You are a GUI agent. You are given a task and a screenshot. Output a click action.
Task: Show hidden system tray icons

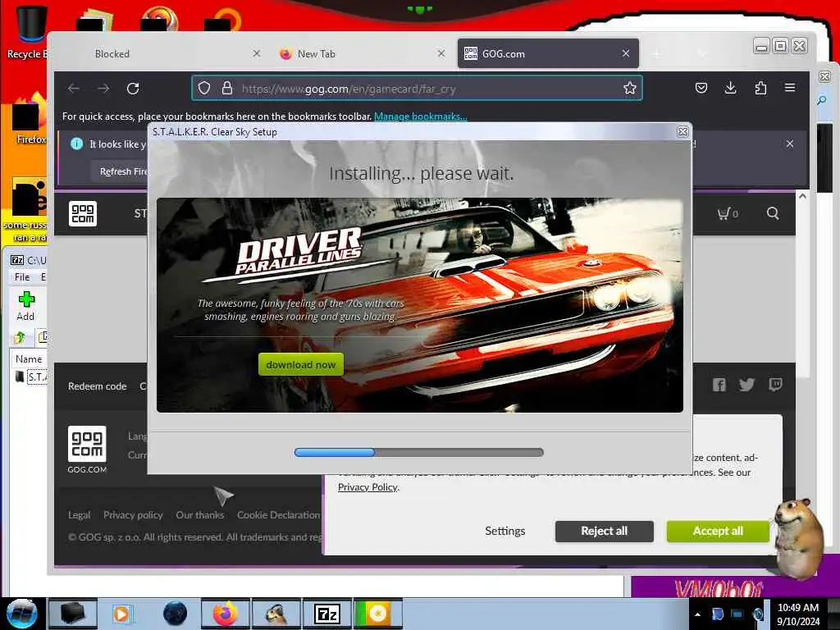(x=697, y=614)
